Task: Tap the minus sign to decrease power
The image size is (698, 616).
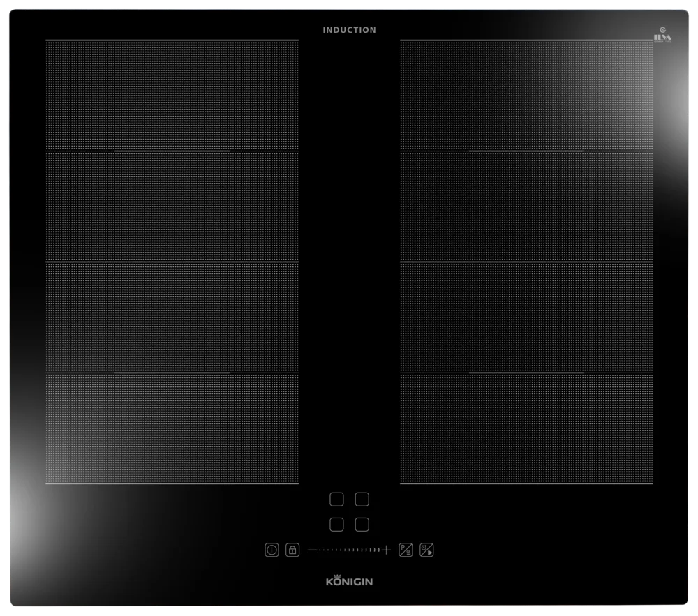Action: (311, 550)
